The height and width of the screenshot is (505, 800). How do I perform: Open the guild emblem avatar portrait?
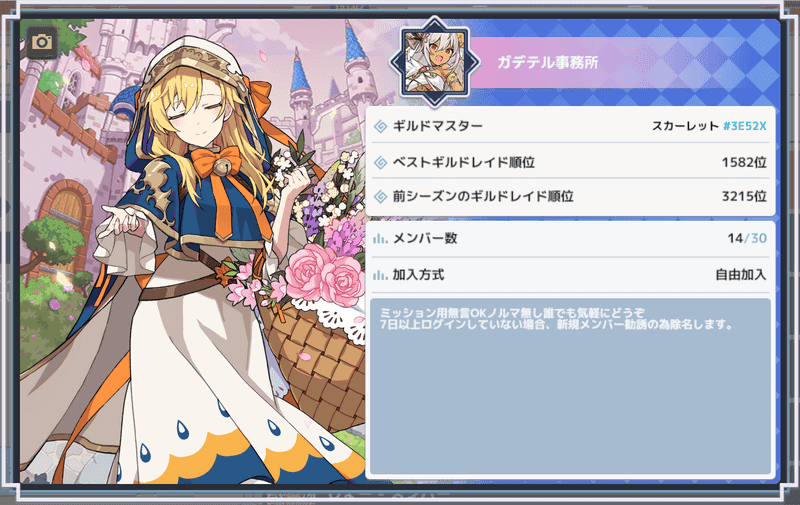click(x=435, y=62)
